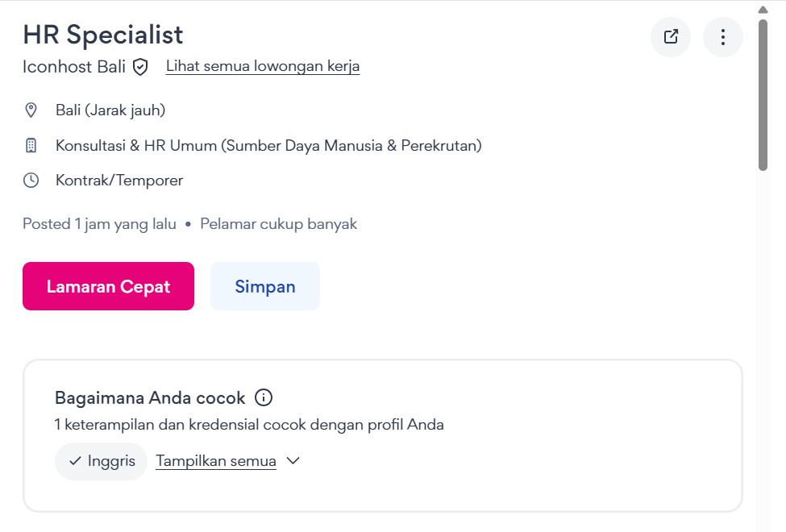Click the scrollbar up arrow
The height and width of the screenshot is (532, 786).
763,10
